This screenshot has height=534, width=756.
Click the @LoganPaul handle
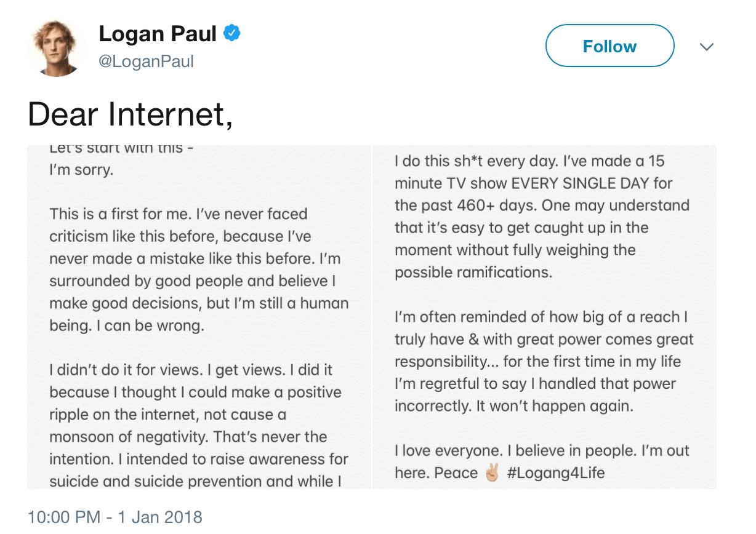tap(147, 62)
